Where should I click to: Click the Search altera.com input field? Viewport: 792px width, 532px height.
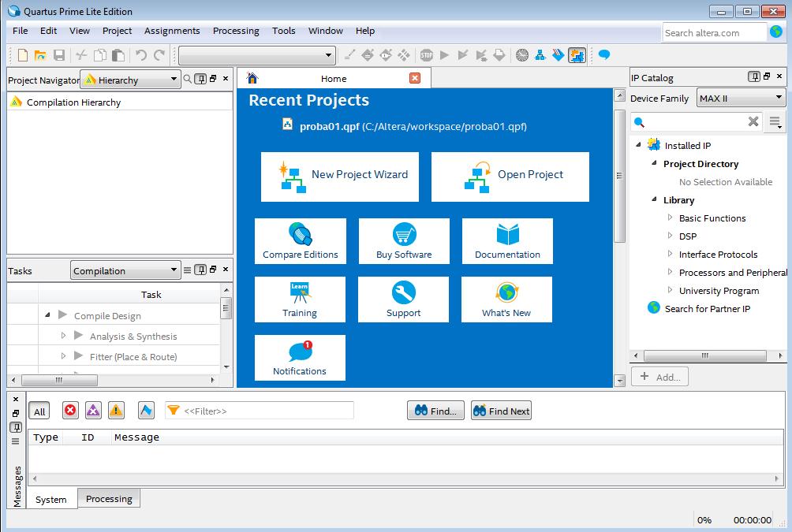pyautogui.click(x=714, y=33)
